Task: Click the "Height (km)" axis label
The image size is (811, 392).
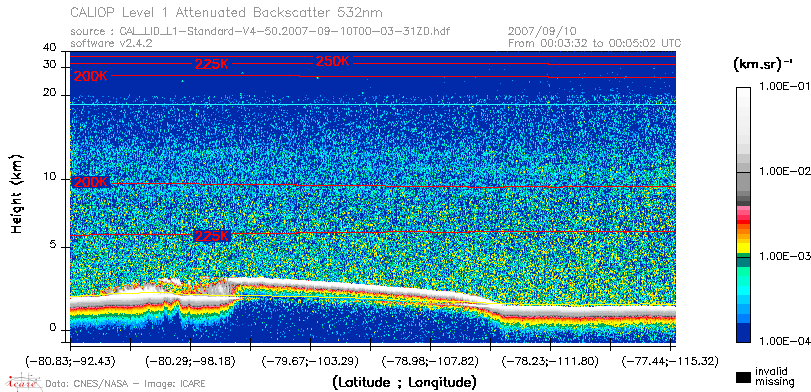Action: tap(17, 193)
